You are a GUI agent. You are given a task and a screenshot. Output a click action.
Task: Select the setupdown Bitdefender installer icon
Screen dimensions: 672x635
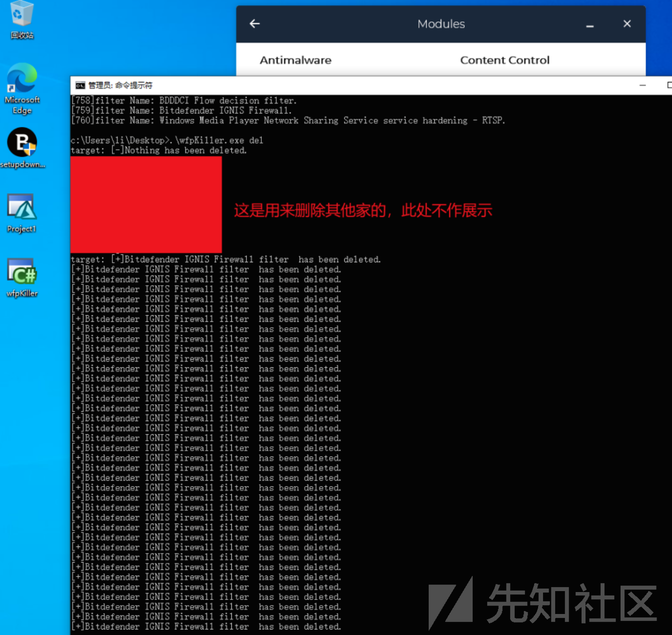[22, 148]
